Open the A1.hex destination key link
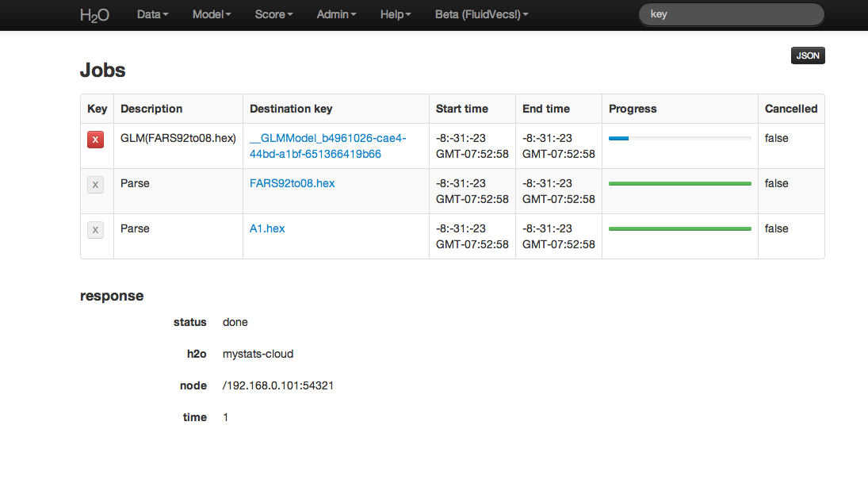This screenshot has width=868, height=483. (267, 228)
